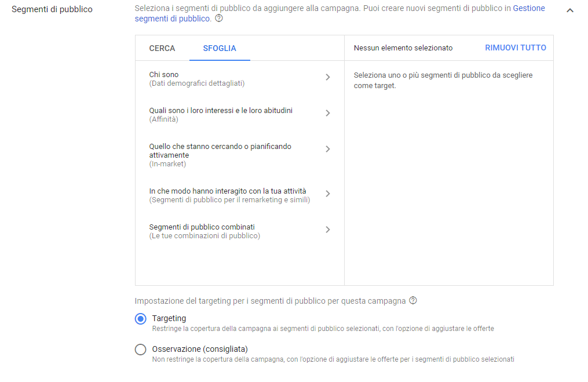Expand the In-market category arrow

[328, 149]
